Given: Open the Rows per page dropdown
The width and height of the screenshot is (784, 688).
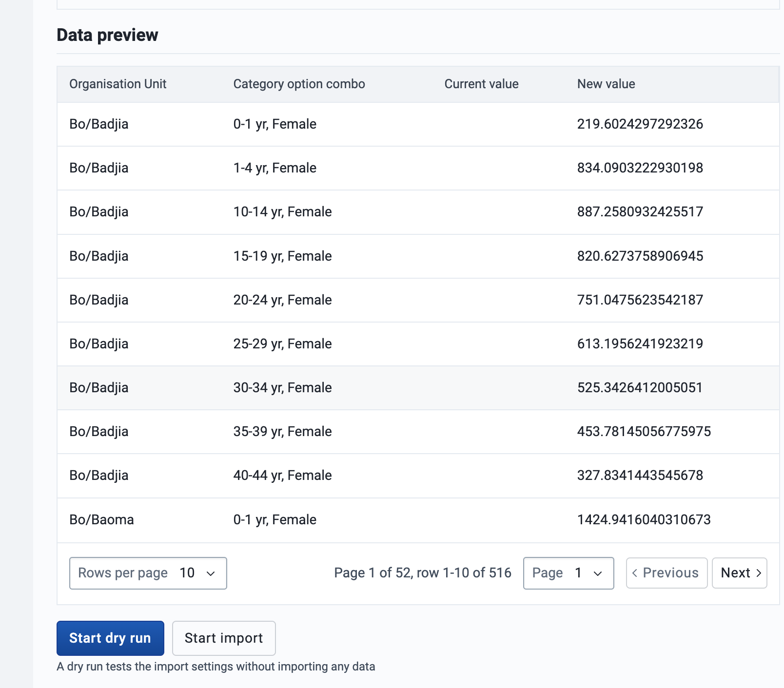Looking at the screenshot, I should click(148, 573).
